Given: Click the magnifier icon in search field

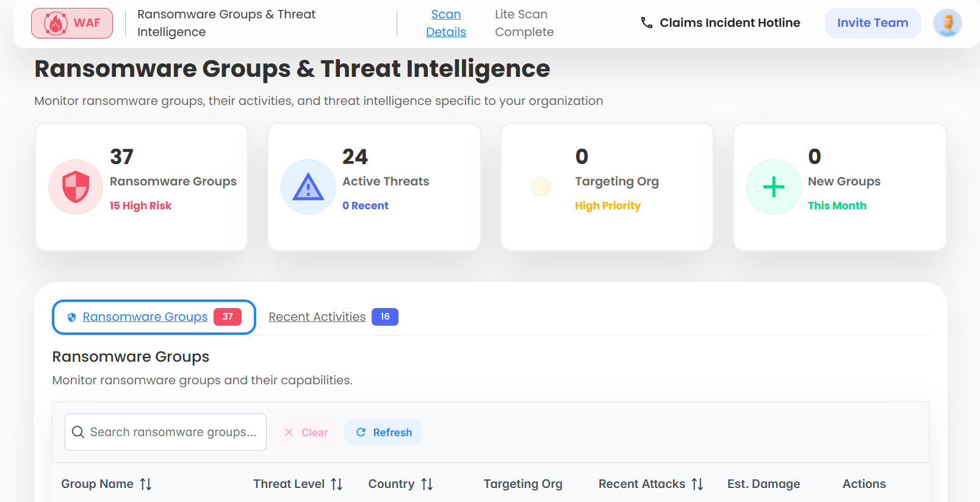Looking at the screenshot, I should tap(78, 432).
